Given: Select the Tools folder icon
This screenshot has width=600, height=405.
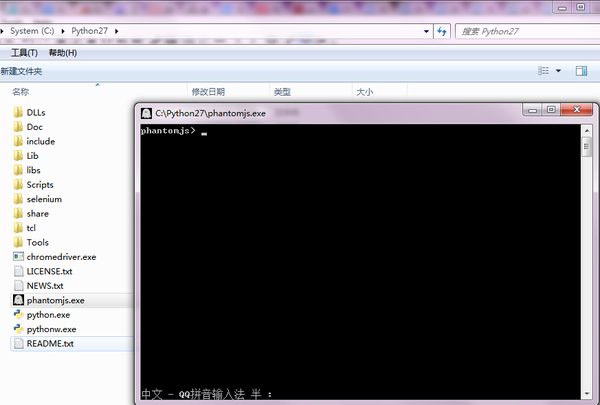Looking at the screenshot, I should tap(18, 242).
